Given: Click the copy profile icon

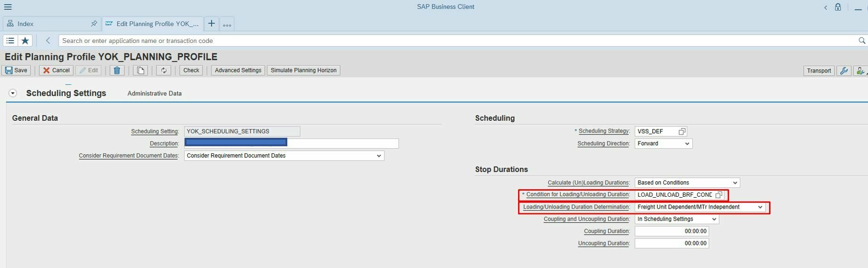Looking at the screenshot, I should pyautogui.click(x=140, y=70).
